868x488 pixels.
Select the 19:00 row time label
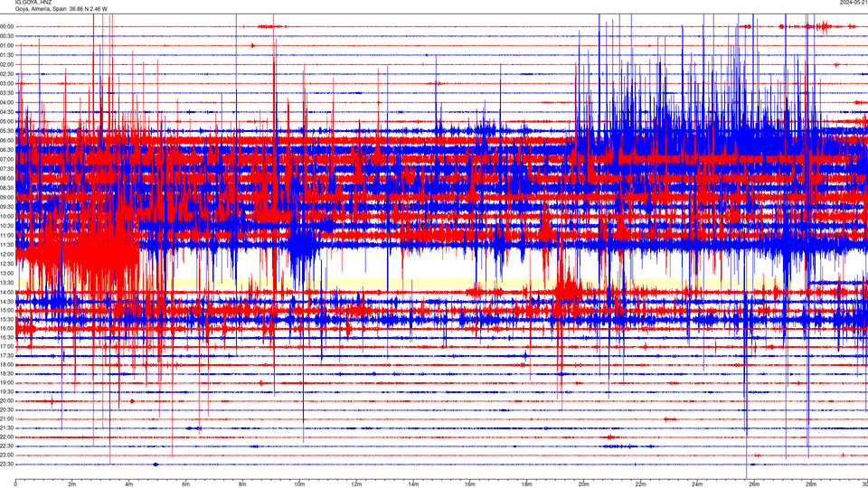(7, 382)
